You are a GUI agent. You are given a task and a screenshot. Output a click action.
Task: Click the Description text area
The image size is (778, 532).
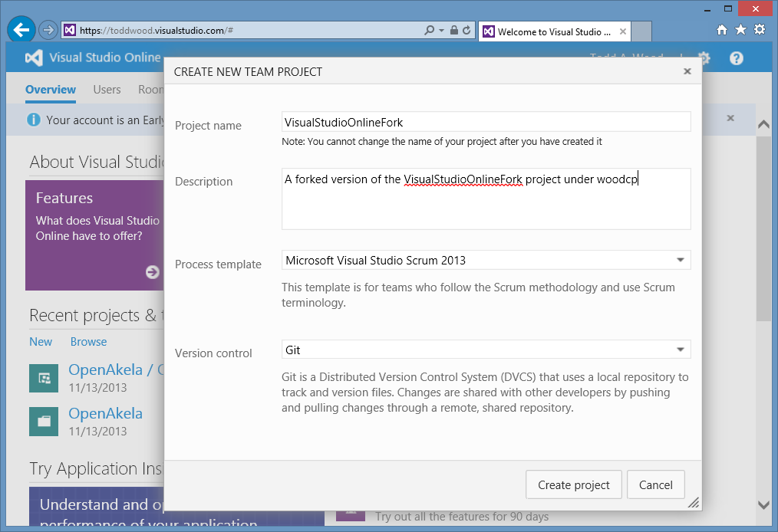pyautogui.click(x=486, y=199)
